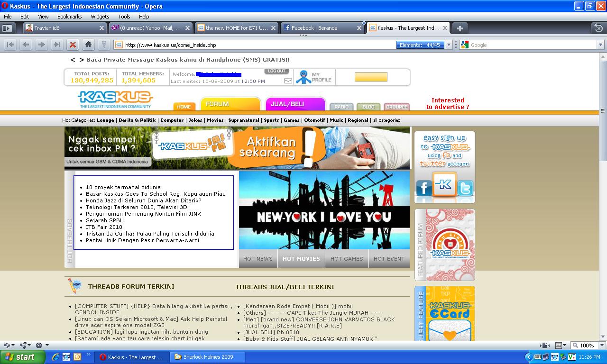Image resolution: width=607 pixels, height=364 pixels.
Task: Expand the Google search field dropdown
Action: pos(600,45)
